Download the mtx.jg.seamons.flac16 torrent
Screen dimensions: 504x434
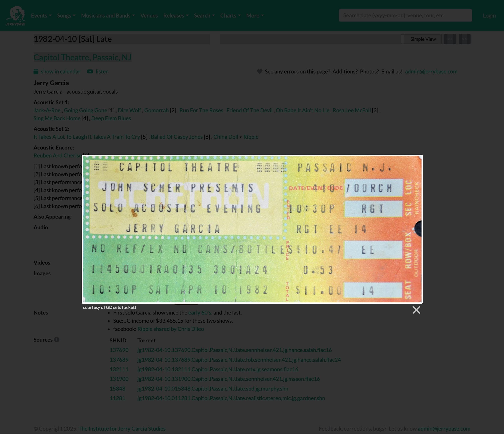(x=218, y=369)
